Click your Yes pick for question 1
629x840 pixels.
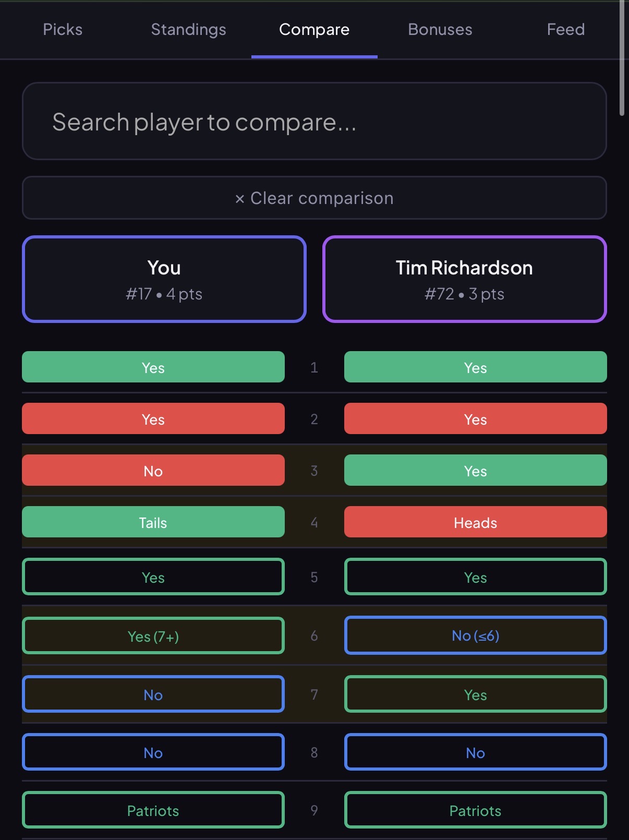[x=153, y=367]
